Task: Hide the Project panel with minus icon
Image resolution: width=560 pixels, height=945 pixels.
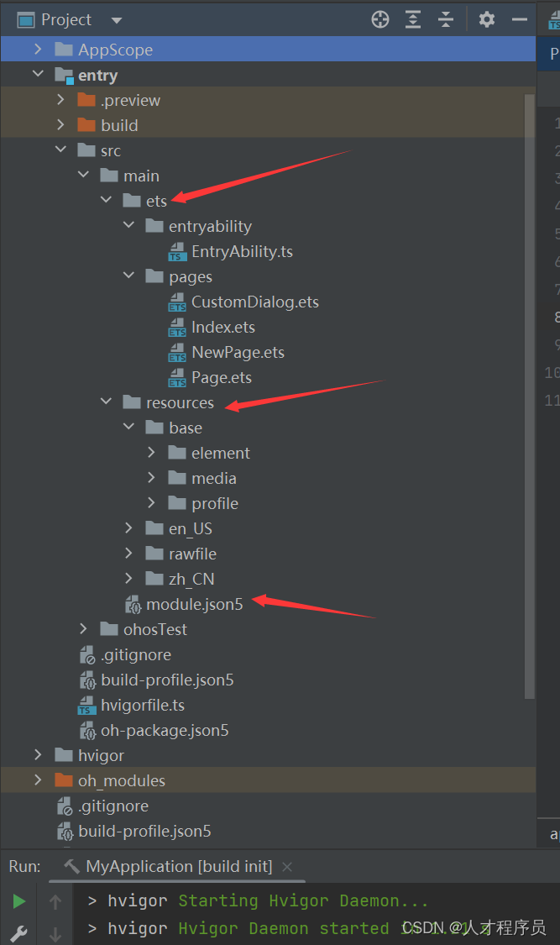Action: [x=520, y=20]
